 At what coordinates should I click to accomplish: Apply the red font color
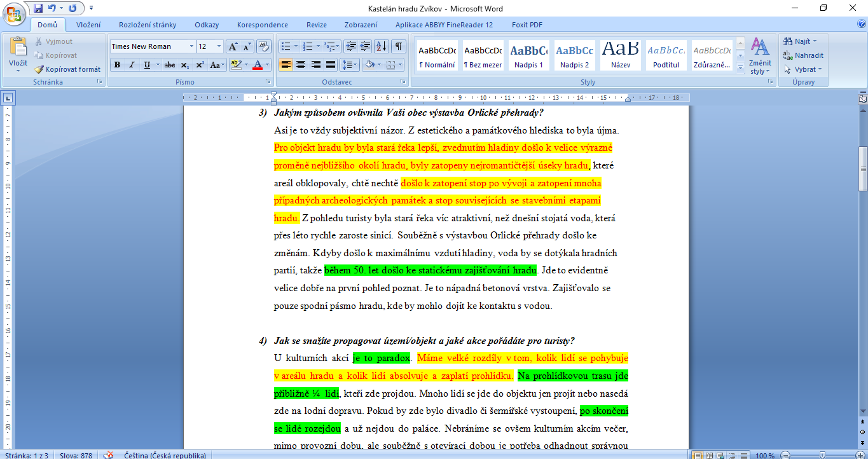point(257,65)
